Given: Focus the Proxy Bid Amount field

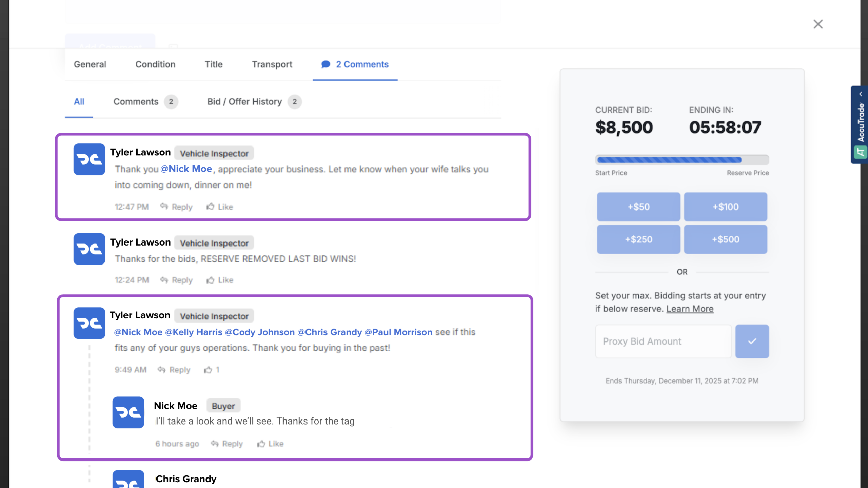Looking at the screenshot, I should point(663,341).
